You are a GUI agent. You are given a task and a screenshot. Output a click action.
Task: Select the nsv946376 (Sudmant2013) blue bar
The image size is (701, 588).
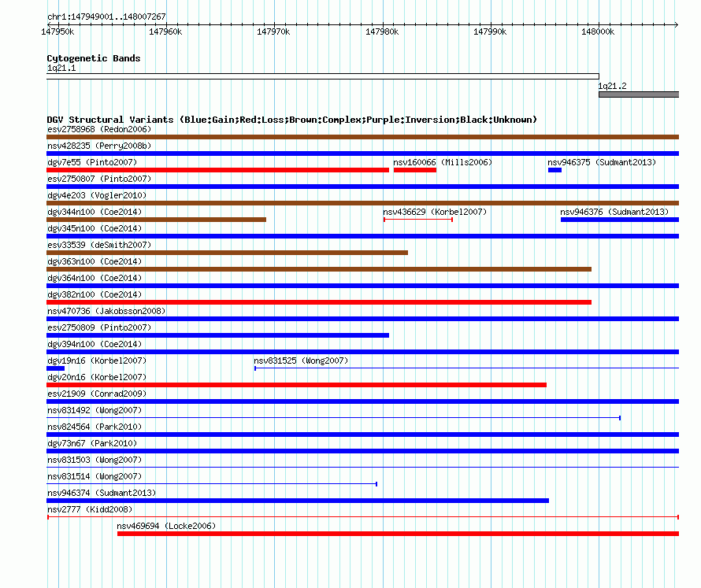point(620,220)
